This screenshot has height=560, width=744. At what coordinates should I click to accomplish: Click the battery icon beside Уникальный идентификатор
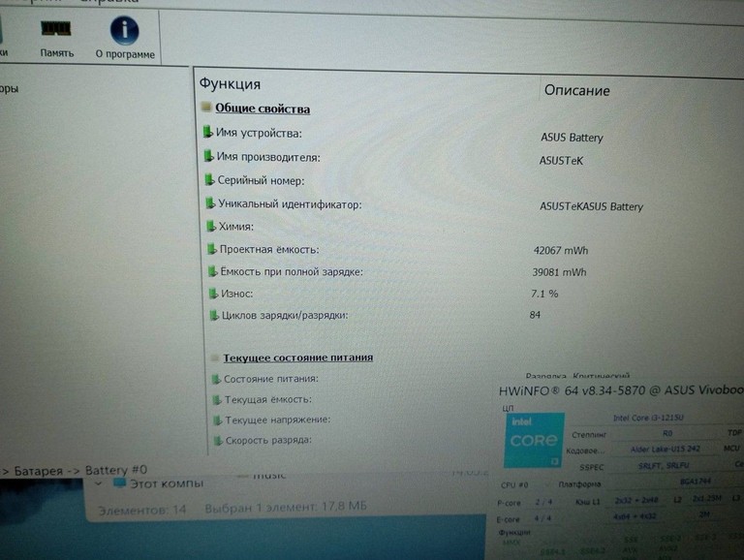point(210,202)
